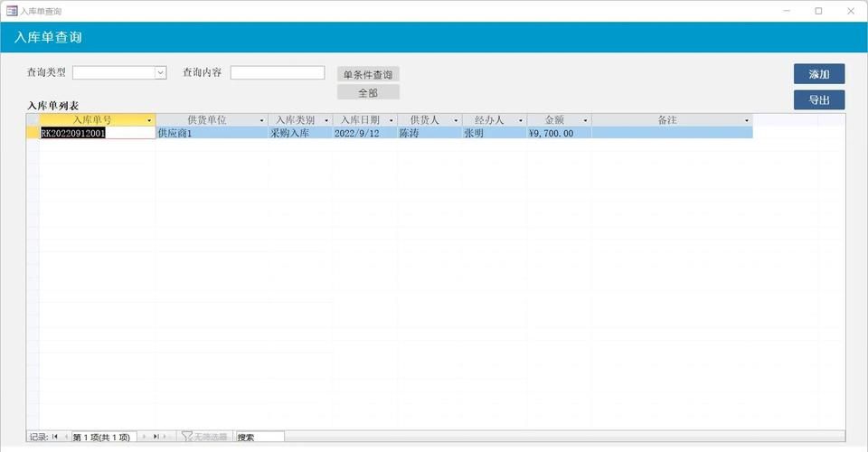
Task: Go to last record navigation arrow
Action: [156, 437]
